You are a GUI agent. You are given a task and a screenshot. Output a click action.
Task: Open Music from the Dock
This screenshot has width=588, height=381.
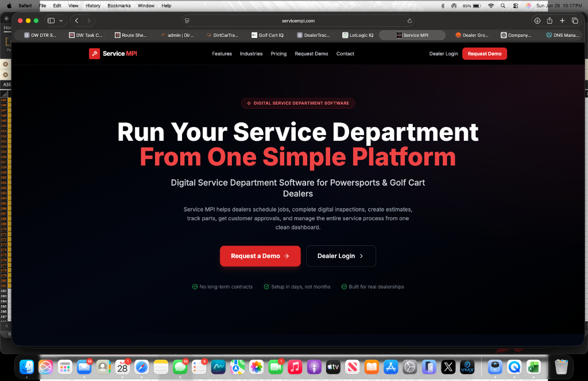point(295,367)
